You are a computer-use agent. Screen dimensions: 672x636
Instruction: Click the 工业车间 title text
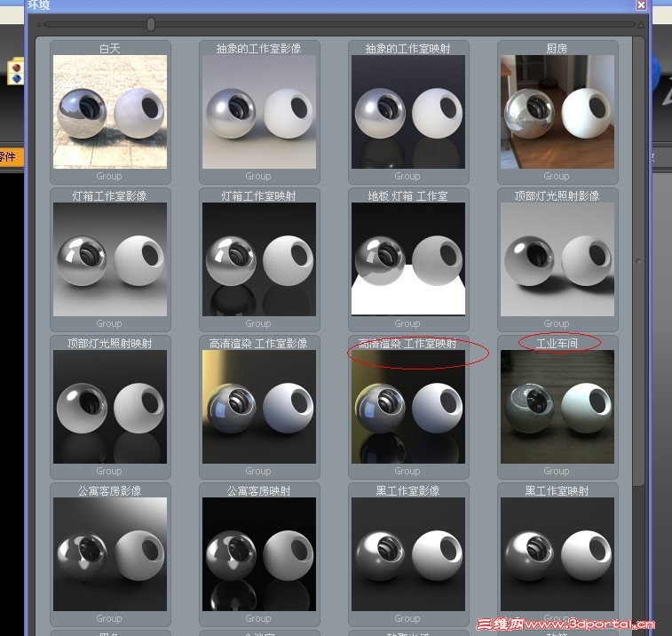[x=557, y=344]
